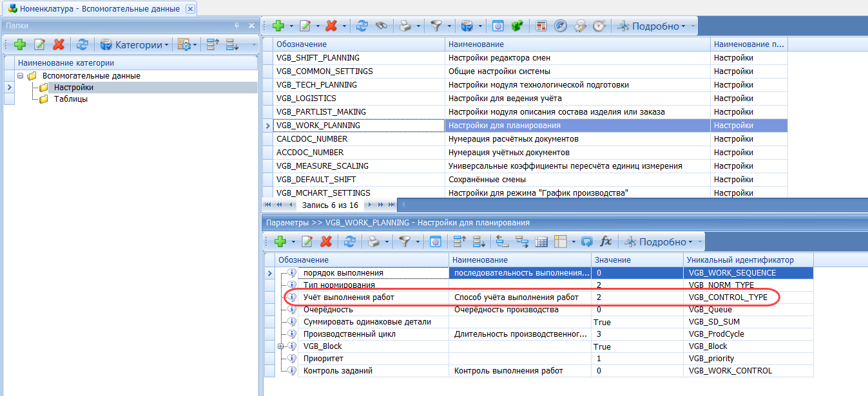
Task: Click the stopwatch icon in top toolbar
Action: pos(599,26)
